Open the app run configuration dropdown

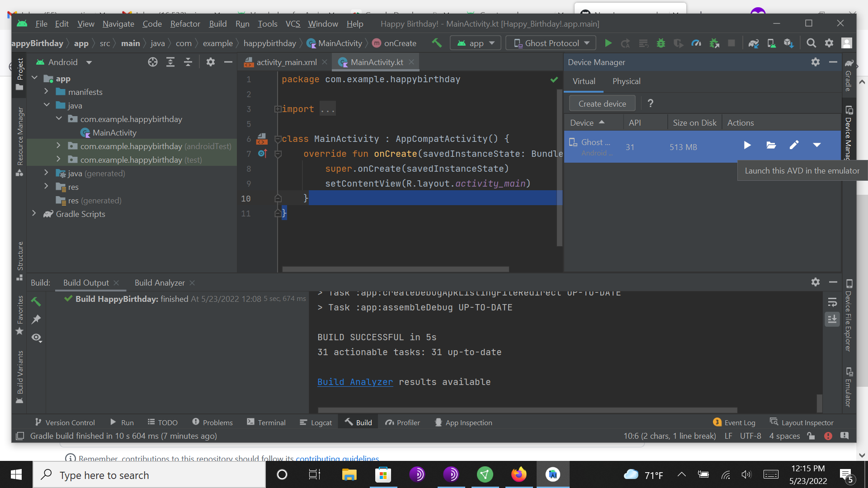(475, 43)
